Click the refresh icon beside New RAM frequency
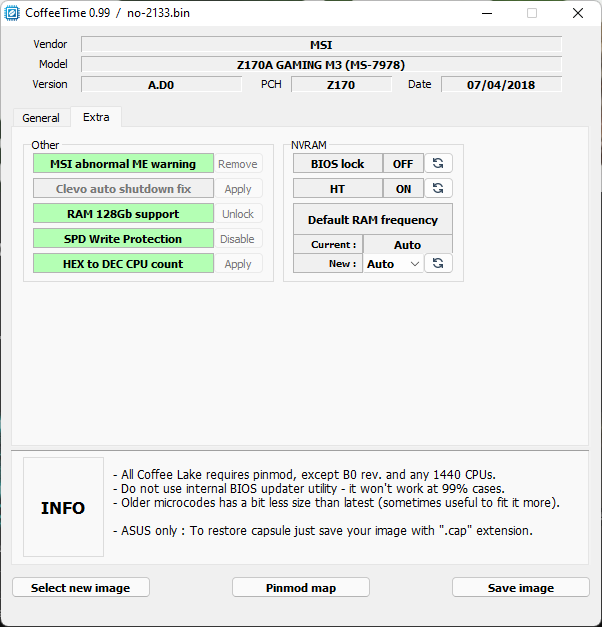This screenshot has height=627, width=602. pyautogui.click(x=438, y=263)
